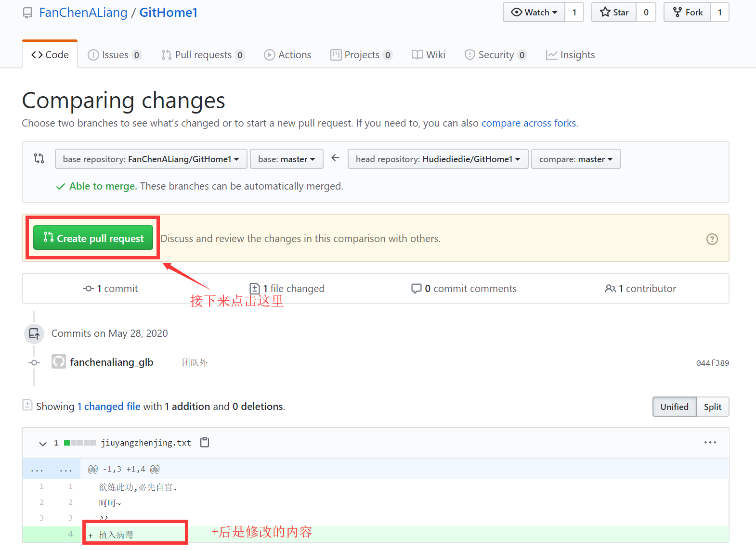The height and width of the screenshot is (550, 756).
Task: Select the Unified diff view
Action: coord(674,407)
